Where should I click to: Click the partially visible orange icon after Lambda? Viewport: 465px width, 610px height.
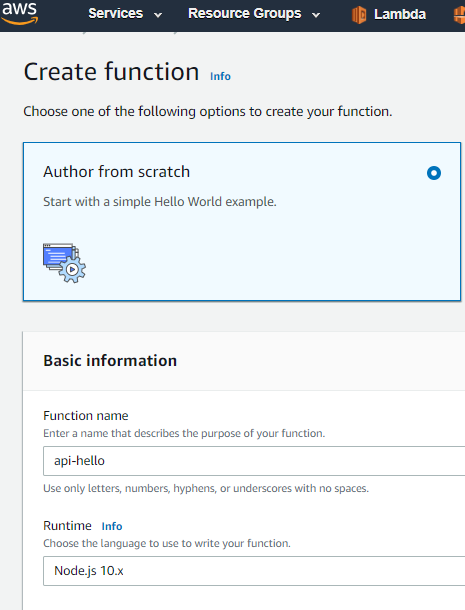[x=460, y=15]
